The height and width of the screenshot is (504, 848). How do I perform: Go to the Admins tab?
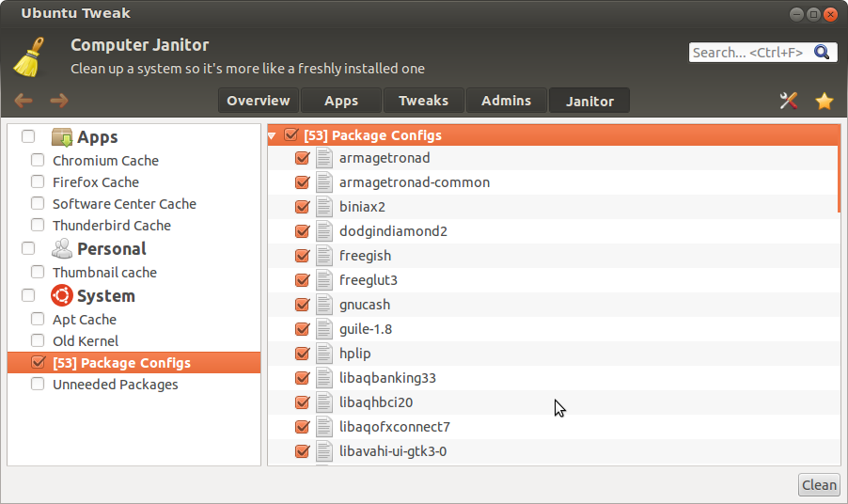tap(506, 101)
